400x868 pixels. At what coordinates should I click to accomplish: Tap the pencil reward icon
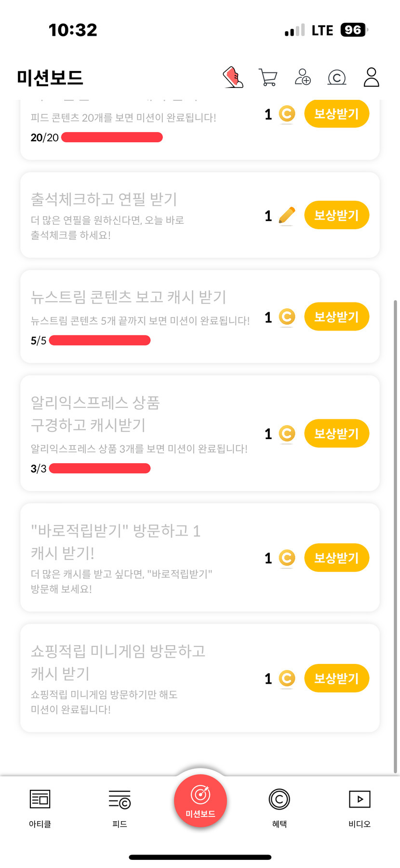click(287, 216)
